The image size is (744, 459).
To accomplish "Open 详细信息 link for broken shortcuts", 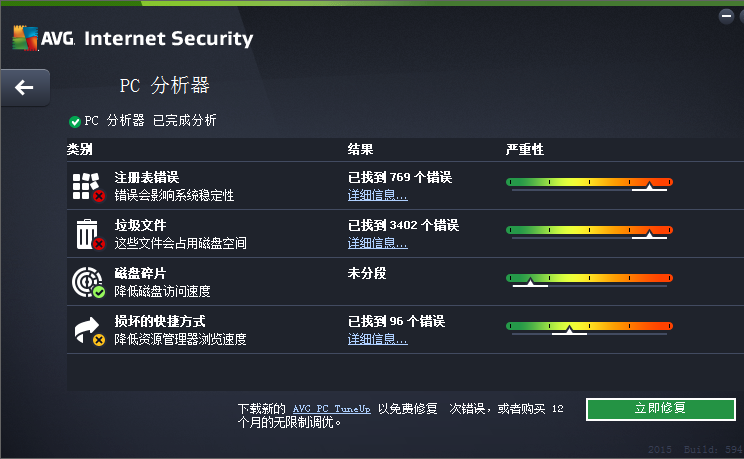I will point(377,339).
